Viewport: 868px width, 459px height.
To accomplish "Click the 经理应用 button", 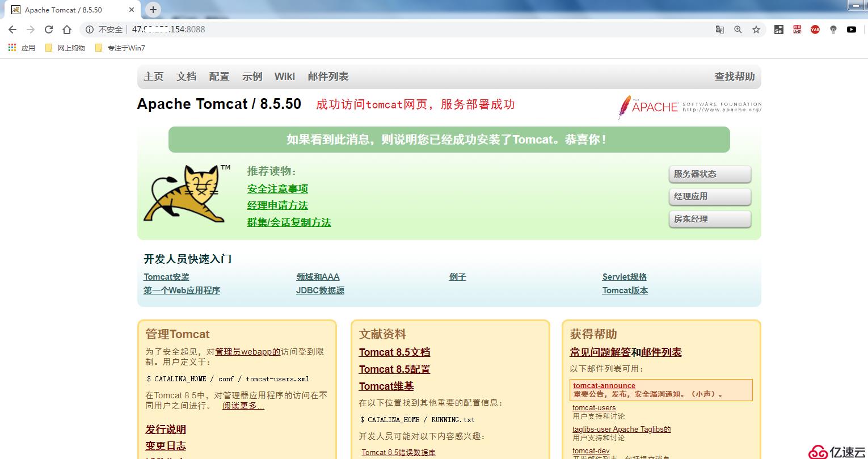I will (710, 196).
